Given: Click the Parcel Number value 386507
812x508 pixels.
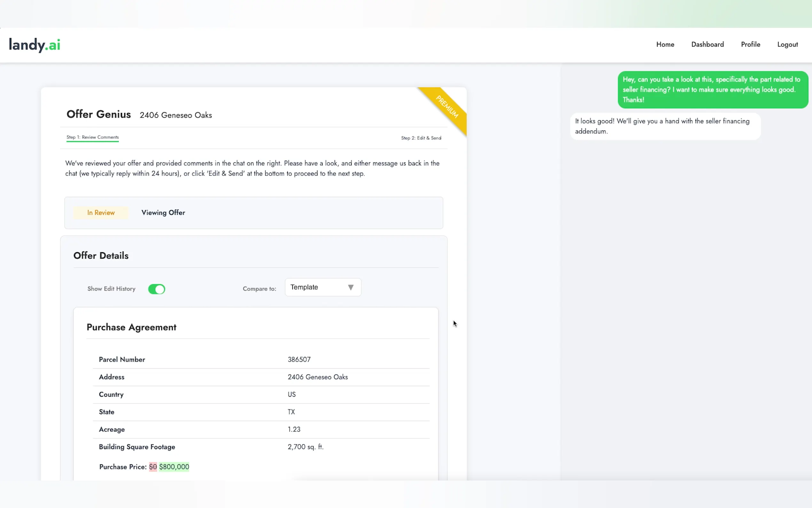Looking at the screenshot, I should [299, 360].
